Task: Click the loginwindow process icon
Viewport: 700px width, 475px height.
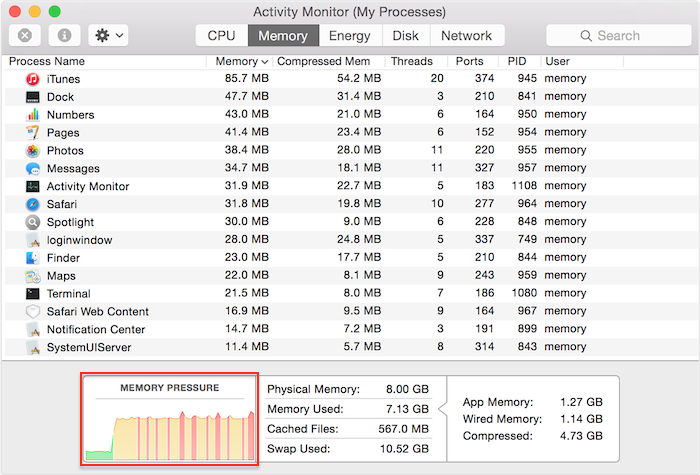Action: tap(33, 240)
